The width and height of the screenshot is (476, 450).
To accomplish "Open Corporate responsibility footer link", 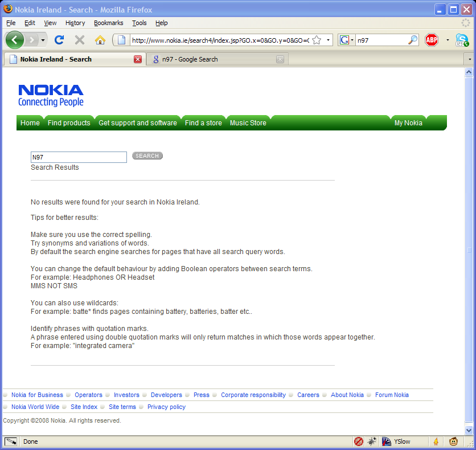I will [x=253, y=395].
